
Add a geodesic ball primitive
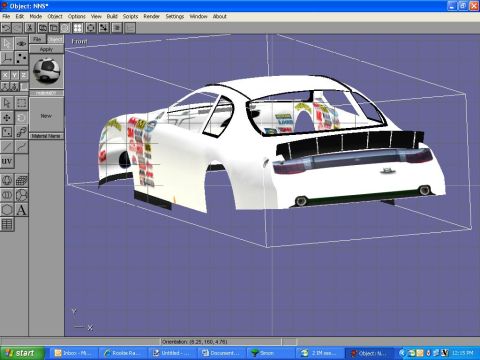[x=21, y=195]
